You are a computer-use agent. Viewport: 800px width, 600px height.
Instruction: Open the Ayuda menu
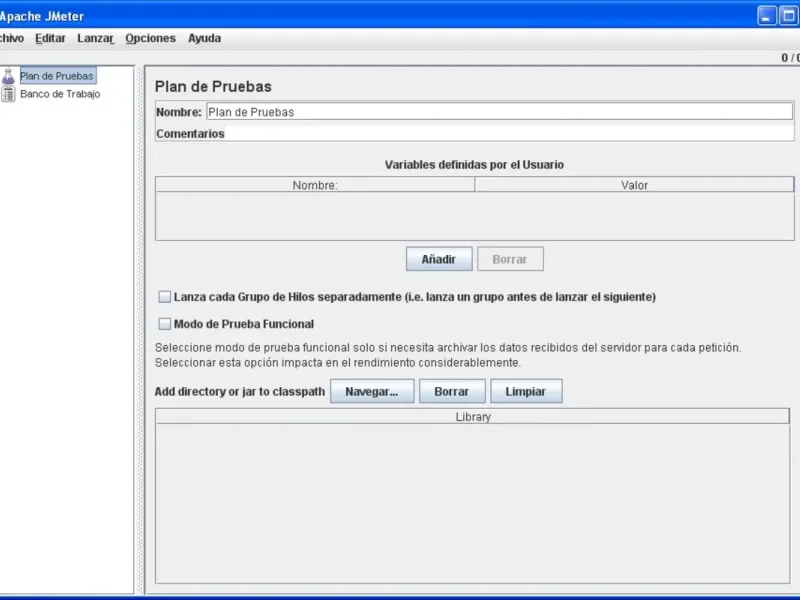point(205,38)
